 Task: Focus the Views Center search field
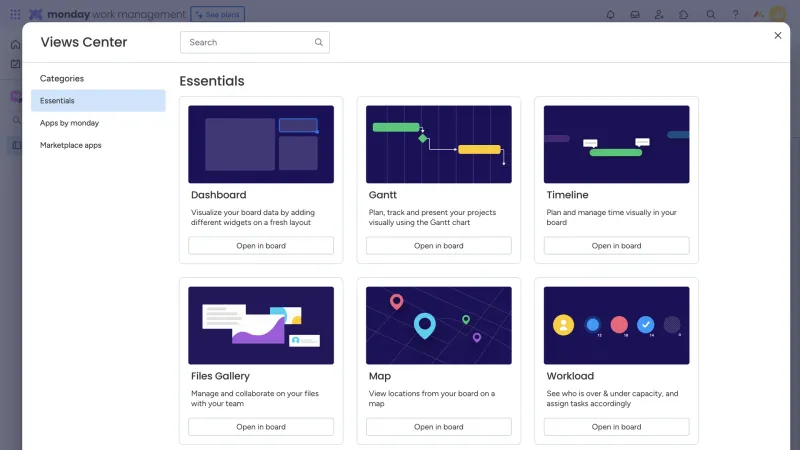point(255,42)
